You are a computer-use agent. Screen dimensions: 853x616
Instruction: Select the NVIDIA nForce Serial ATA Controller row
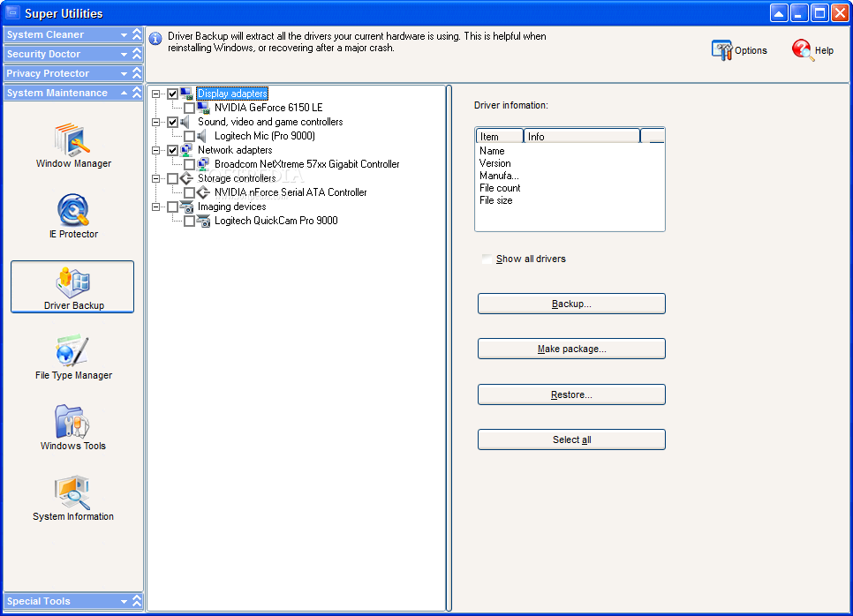(291, 192)
